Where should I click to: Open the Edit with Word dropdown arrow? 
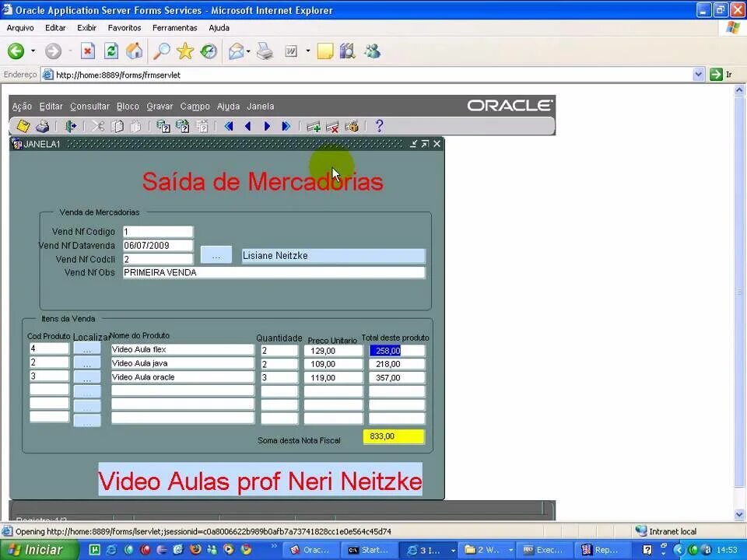[308, 51]
